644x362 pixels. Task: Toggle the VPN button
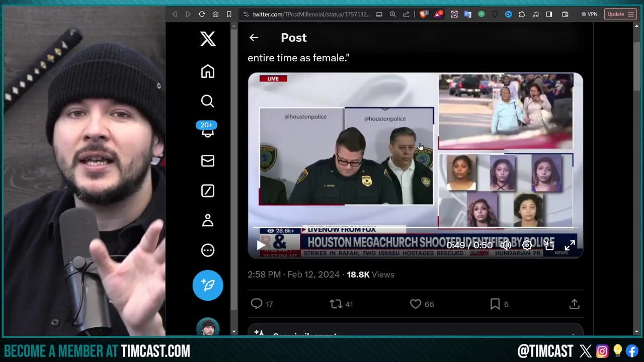coord(590,14)
